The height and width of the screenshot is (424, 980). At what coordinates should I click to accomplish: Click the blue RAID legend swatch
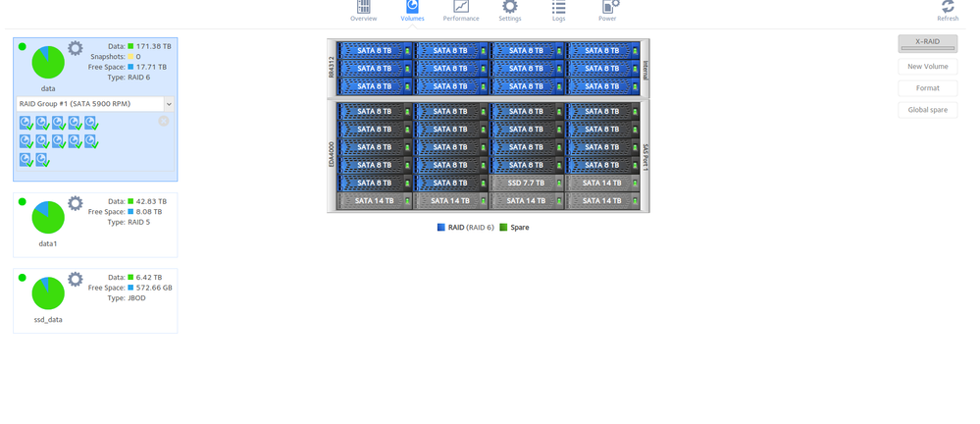(441, 228)
